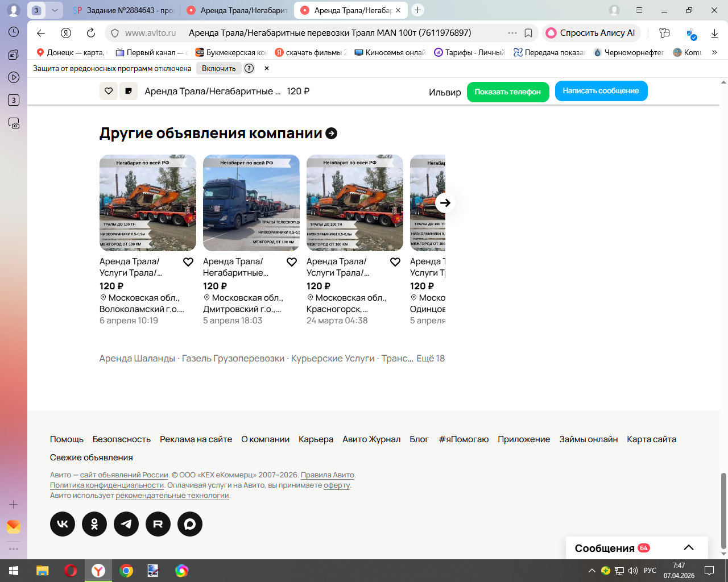728x582 pixels.
Task: Show the hidden bookmarks overflow chevron
Action: click(x=714, y=52)
